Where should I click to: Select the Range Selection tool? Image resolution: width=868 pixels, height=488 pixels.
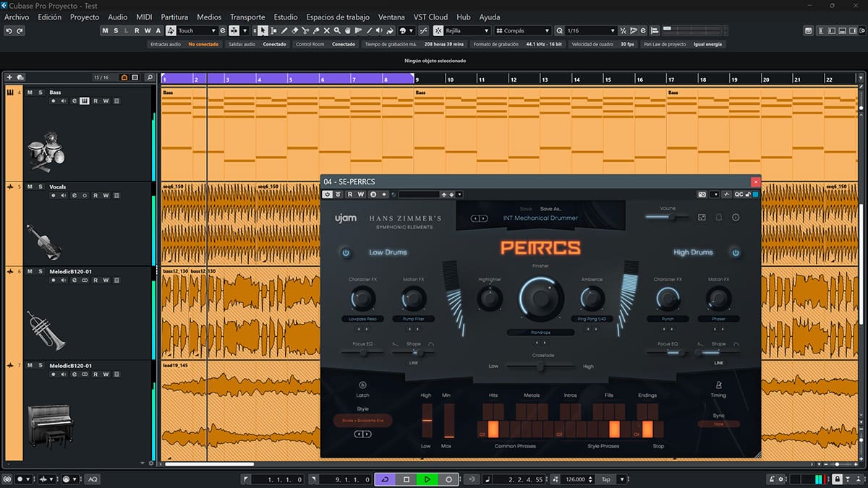273,31
